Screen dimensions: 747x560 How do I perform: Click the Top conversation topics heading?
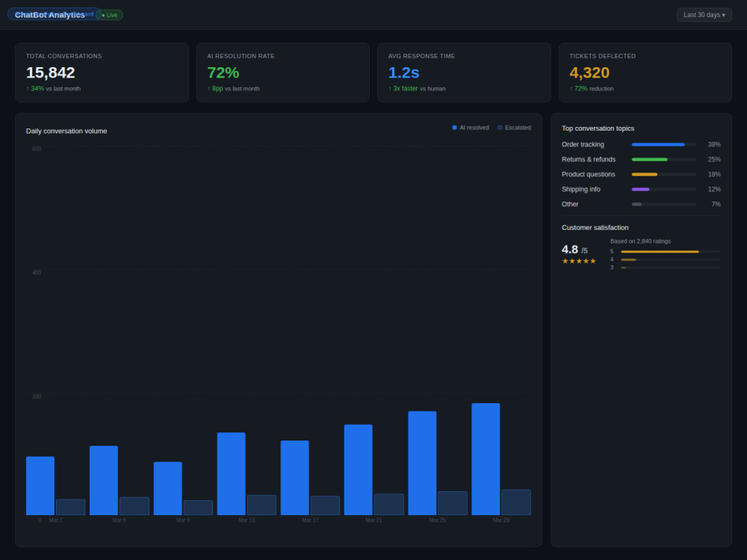click(598, 128)
